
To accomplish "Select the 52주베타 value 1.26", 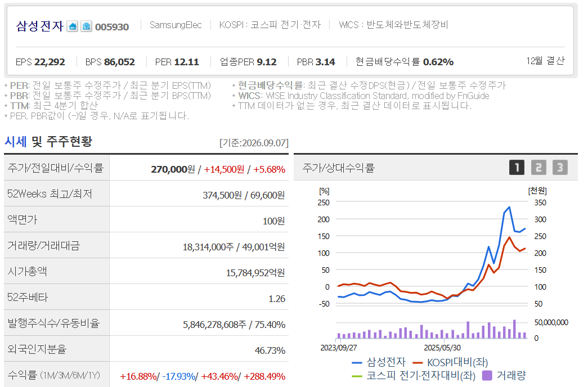I will 277,299.
